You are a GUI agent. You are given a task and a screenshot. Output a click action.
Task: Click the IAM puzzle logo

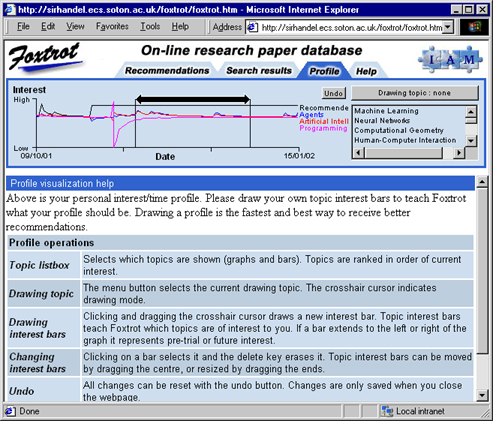450,59
